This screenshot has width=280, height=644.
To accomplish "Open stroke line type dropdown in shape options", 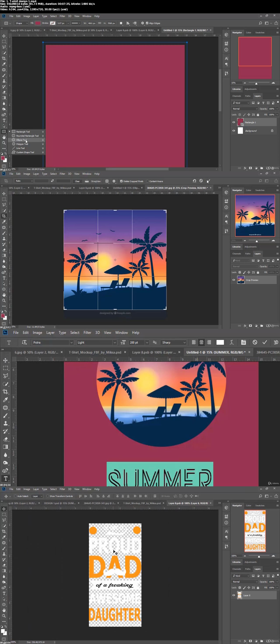I will pyautogui.click(x=76, y=23).
